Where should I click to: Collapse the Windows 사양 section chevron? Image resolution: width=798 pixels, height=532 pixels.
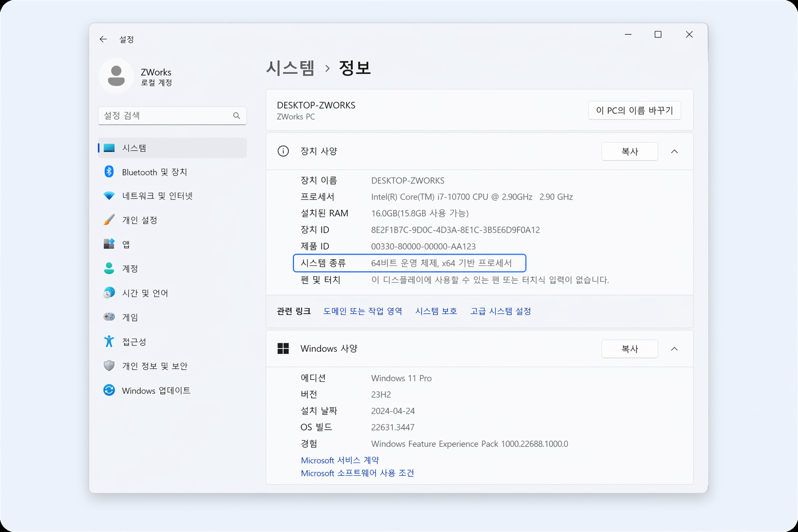tap(674, 349)
